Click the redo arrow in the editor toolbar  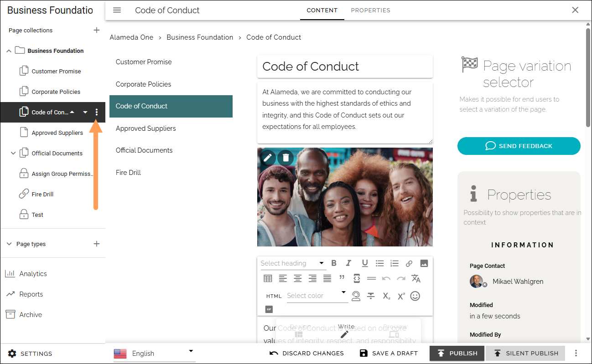coord(401,278)
